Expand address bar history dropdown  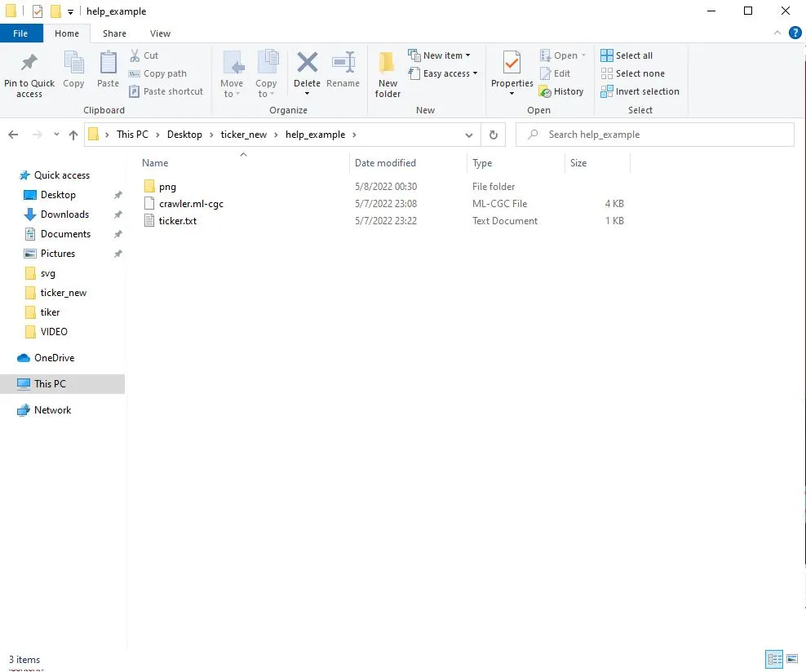click(469, 135)
